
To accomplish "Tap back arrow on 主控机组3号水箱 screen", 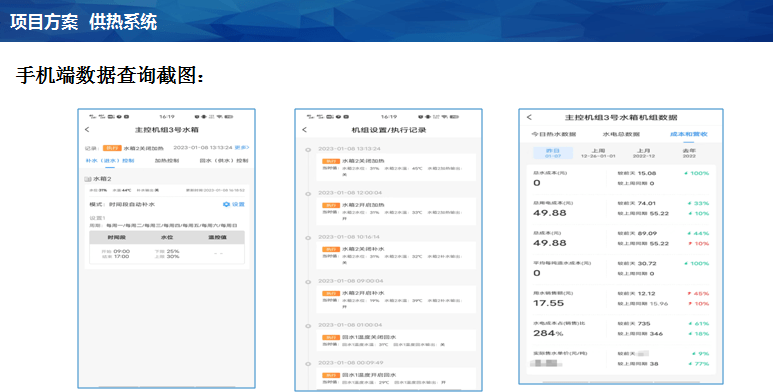I will coord(87,130).
